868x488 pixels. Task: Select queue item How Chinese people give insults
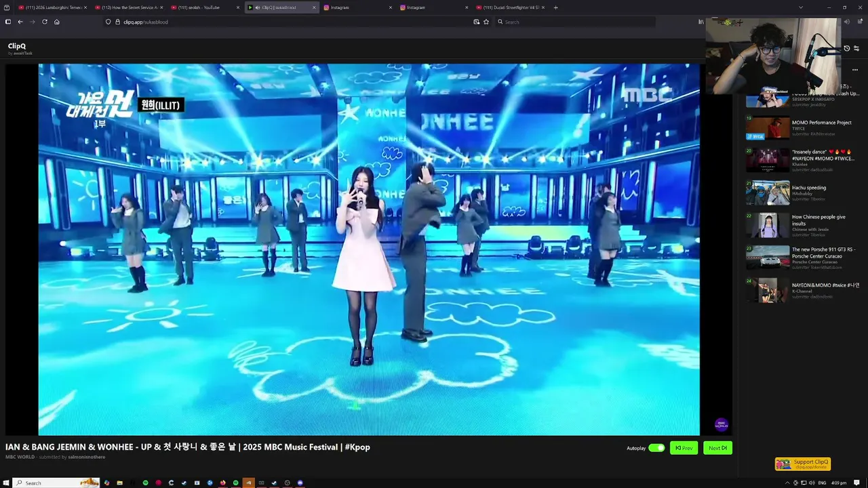tap(803, 225)
